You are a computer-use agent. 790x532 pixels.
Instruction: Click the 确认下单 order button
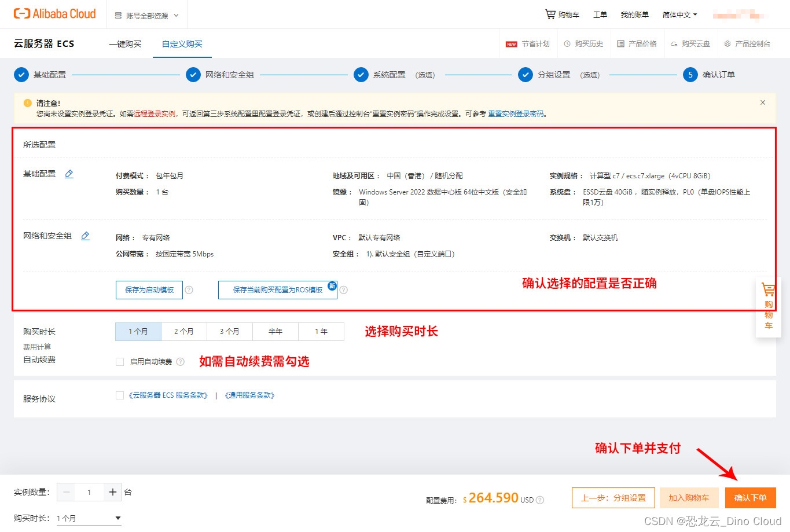pos(750,497)
